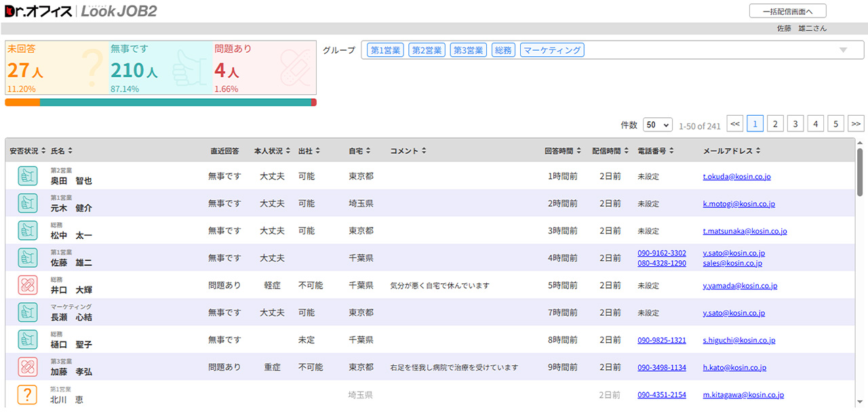868x420 pixels.
Task: Sort by メールアドレス column header
Action: (x=732, y=150)
